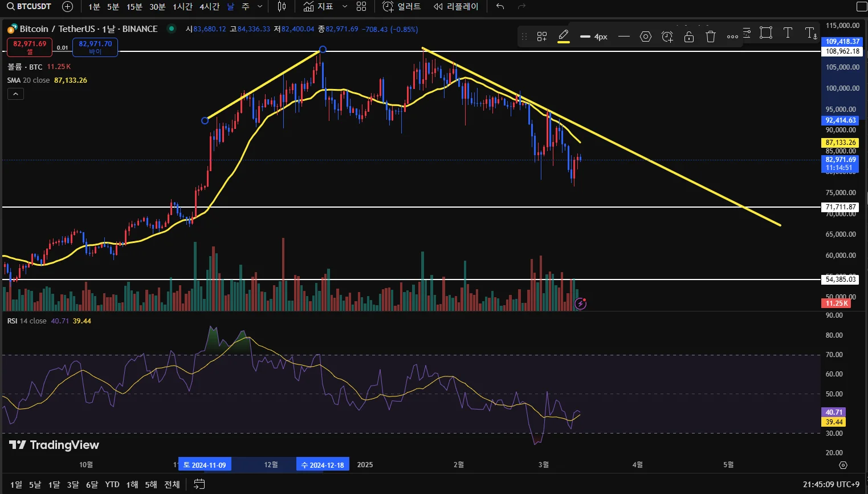Click the 87,133.26 SMA price label

click(x=841, y=143)
